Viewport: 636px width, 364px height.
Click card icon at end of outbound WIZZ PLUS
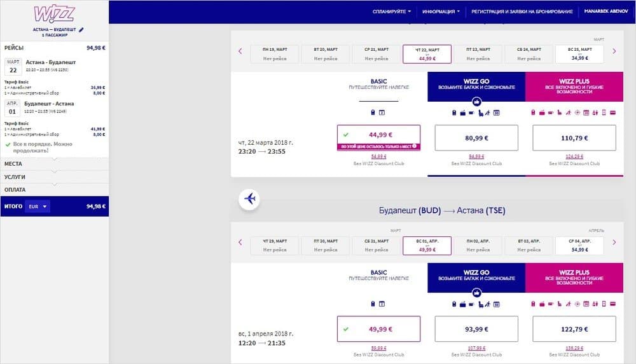point(613,112)
